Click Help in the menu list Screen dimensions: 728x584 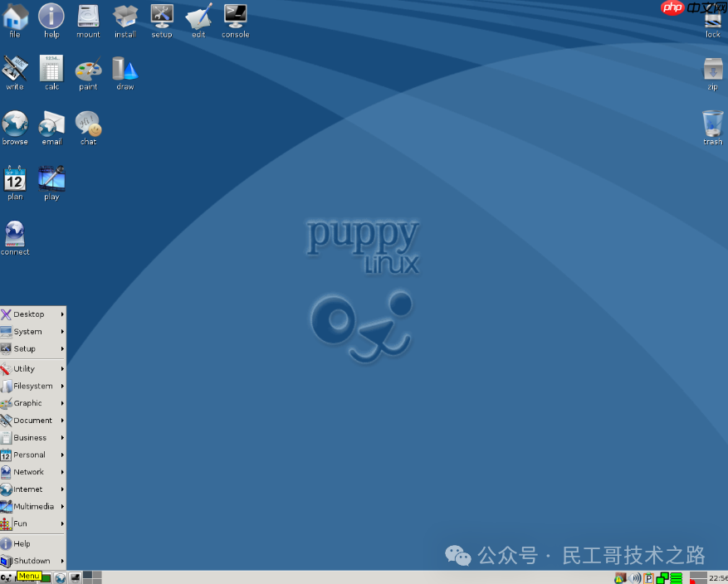pyautogui.click(x=22, y=543)
